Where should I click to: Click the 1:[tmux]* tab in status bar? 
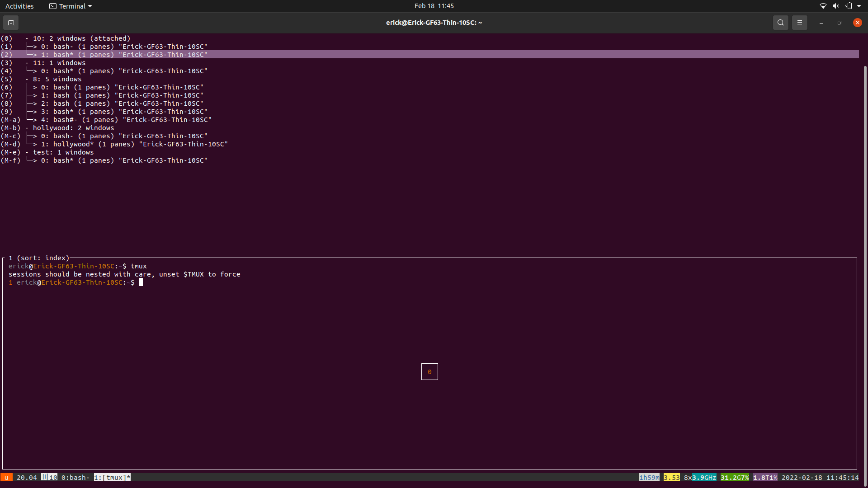[112, 478]
